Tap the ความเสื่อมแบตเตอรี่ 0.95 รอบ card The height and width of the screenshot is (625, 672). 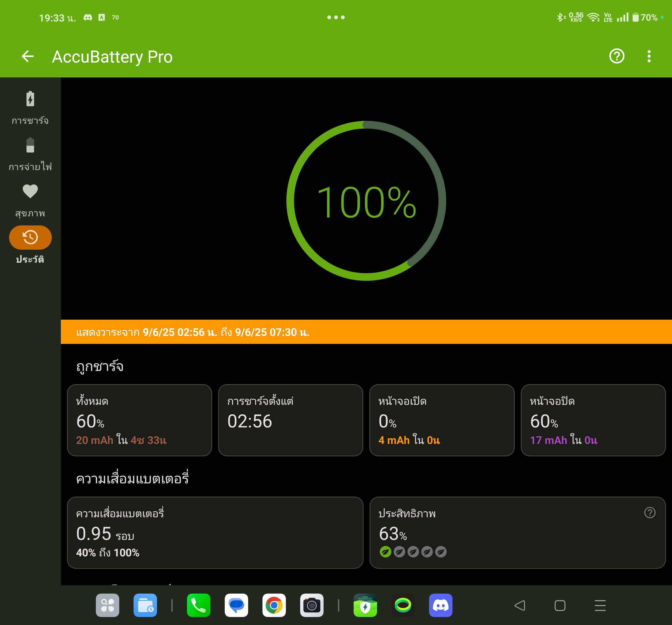pyautogui.click(x=215, y=533)
